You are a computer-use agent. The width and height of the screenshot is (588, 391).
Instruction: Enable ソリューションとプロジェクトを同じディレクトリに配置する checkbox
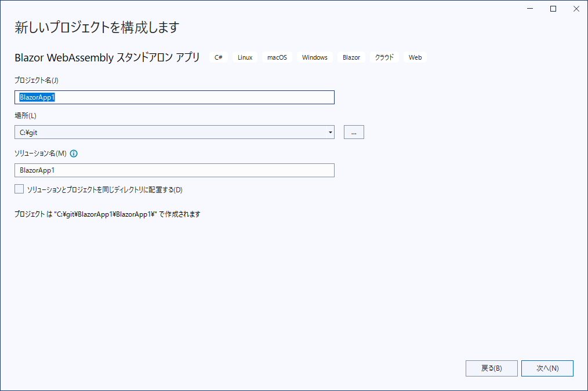click(x=19, y=188)
